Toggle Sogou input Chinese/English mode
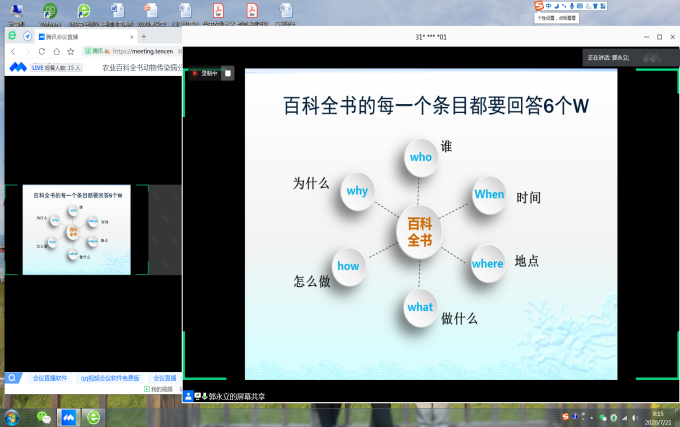680x427 pixels. coord(549,6)
